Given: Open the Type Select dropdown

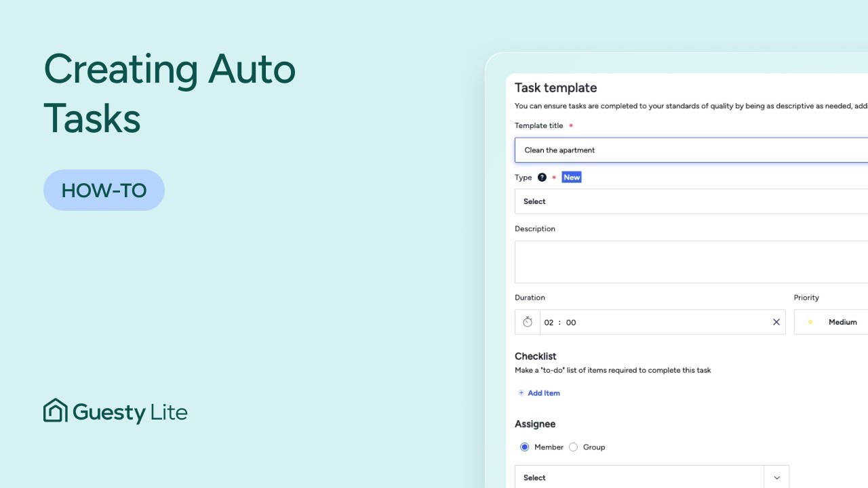Looking at the screenshot, I should tap(692, 201).
